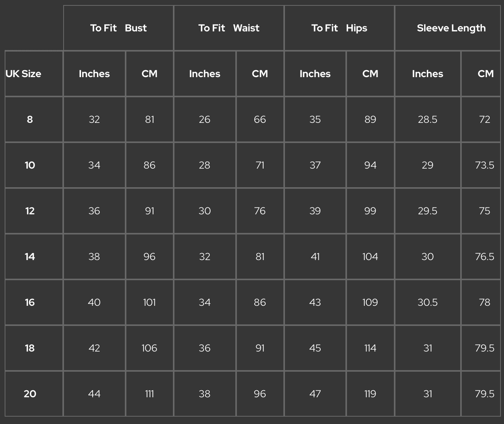Screen dimensions: 504x424
Task: Select UK size 8 row label
Action: coord(30,119)
